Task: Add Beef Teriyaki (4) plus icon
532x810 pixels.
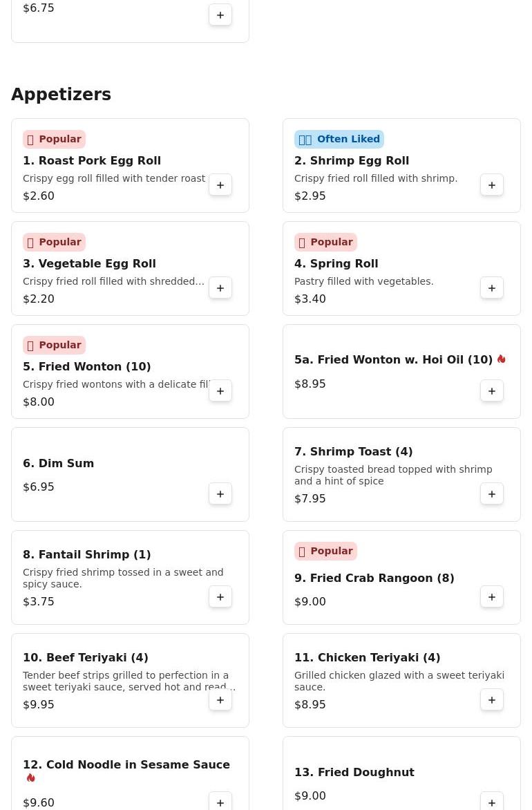Action: tap(220, 700)
